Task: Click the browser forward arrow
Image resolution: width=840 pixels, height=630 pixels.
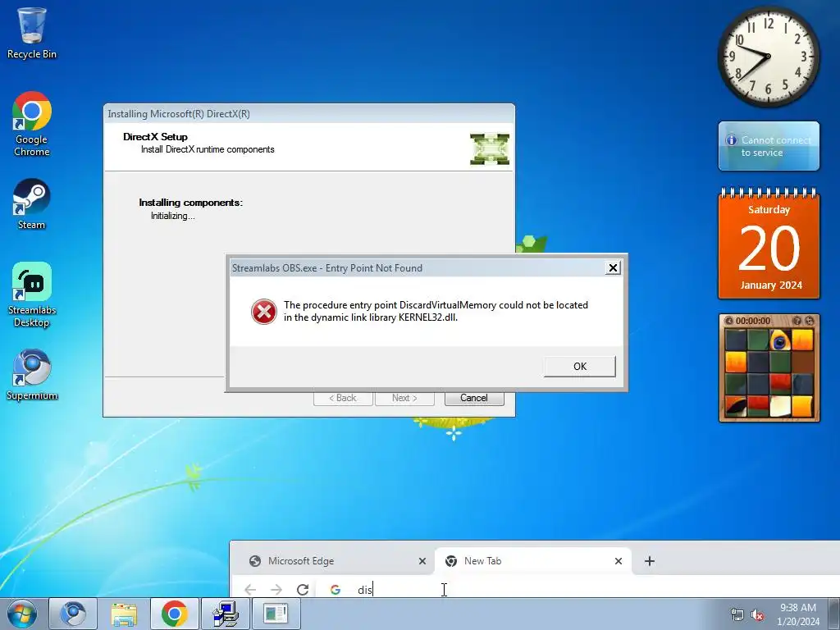Action: (276, 590)
